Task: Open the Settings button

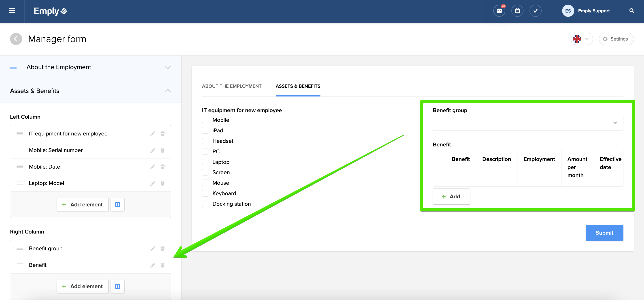Action: [616, 39]
